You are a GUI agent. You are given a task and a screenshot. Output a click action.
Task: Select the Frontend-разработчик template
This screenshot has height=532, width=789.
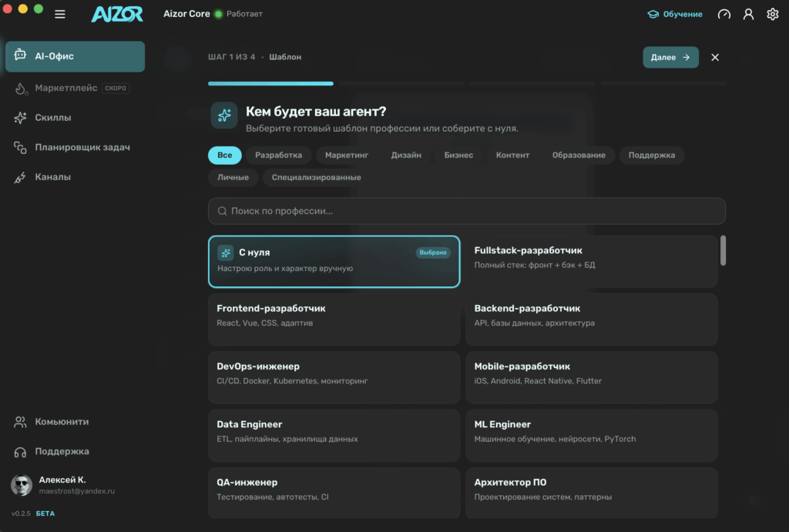(x=334, y=320)
